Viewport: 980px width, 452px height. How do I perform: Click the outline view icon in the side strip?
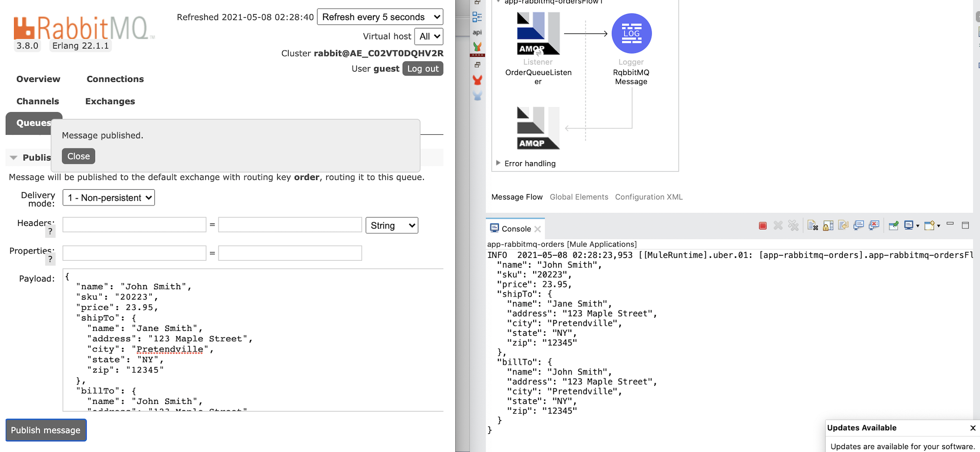tap(477, 18)
